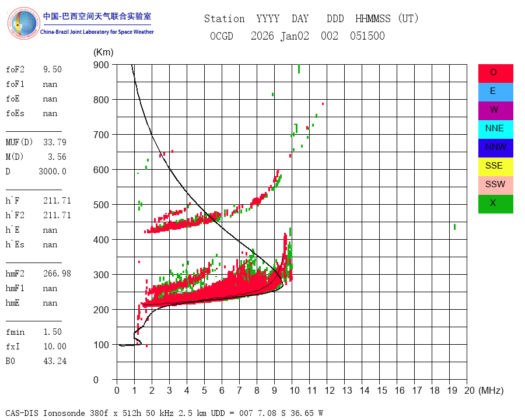
Task: Click the day-of-year value 002
Action: 330,36
